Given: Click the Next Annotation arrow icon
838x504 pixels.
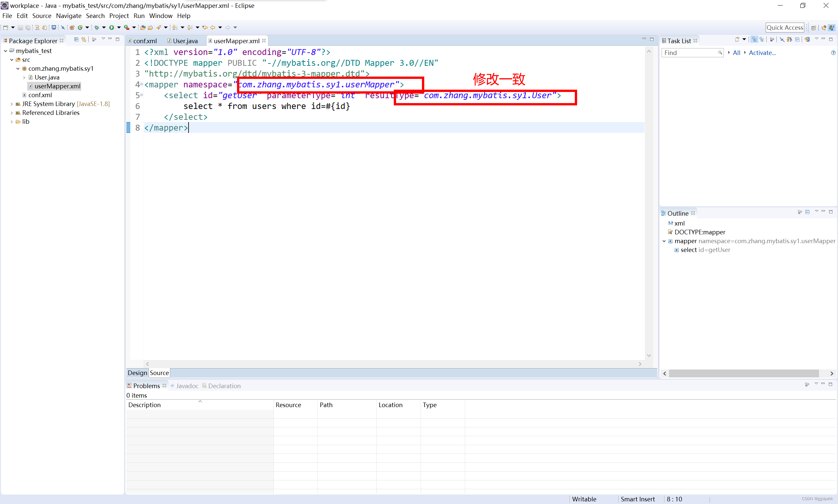Looking at the screenshot, I should pos(174,27).
